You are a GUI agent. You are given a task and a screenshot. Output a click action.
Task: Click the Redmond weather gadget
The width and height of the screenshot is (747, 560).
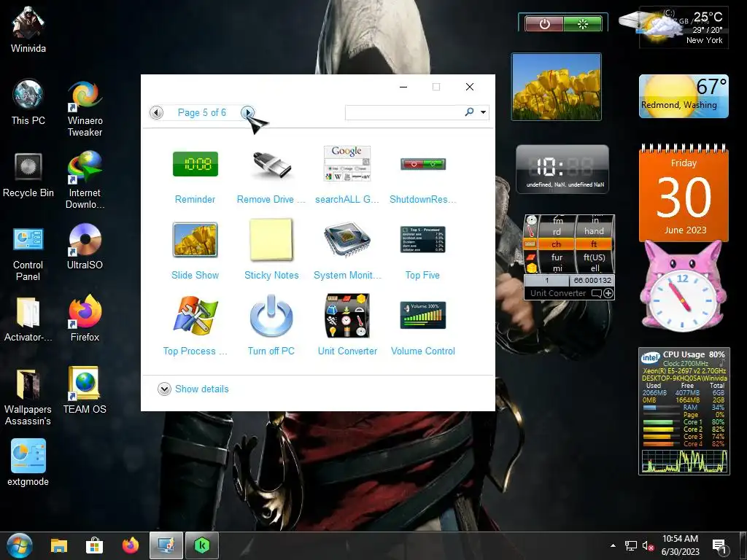point(684,96)
